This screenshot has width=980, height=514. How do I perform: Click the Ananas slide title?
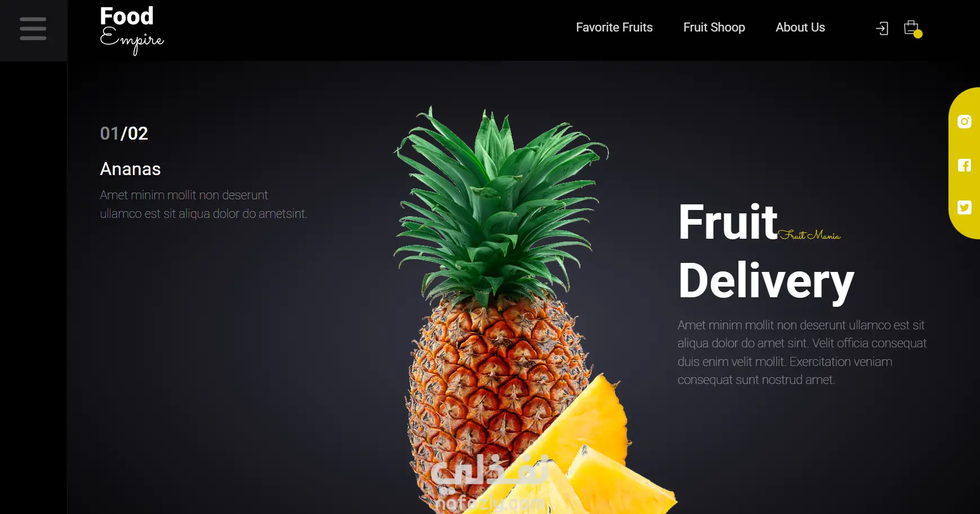pyautogui.click(x=130, y=169)
